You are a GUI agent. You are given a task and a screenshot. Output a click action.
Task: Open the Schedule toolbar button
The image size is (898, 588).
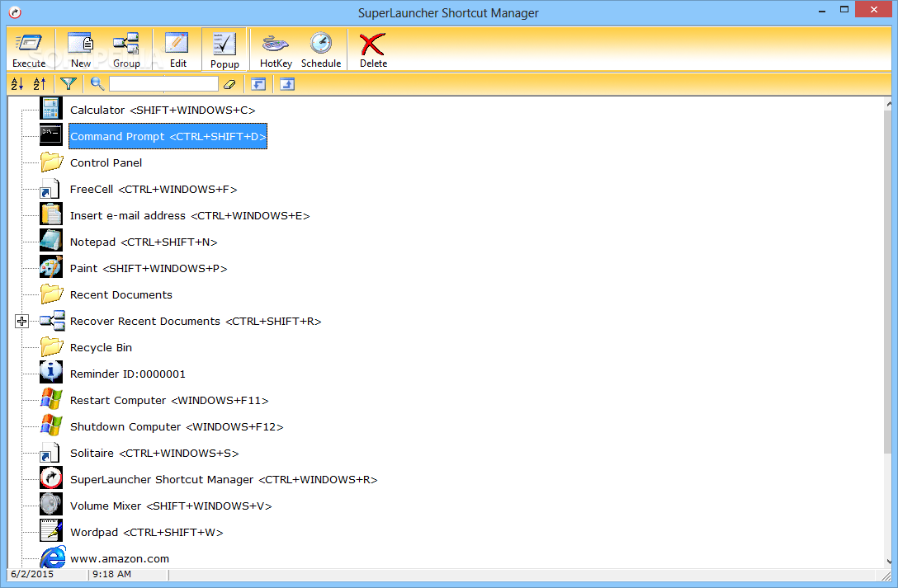(x=321, y=49)
